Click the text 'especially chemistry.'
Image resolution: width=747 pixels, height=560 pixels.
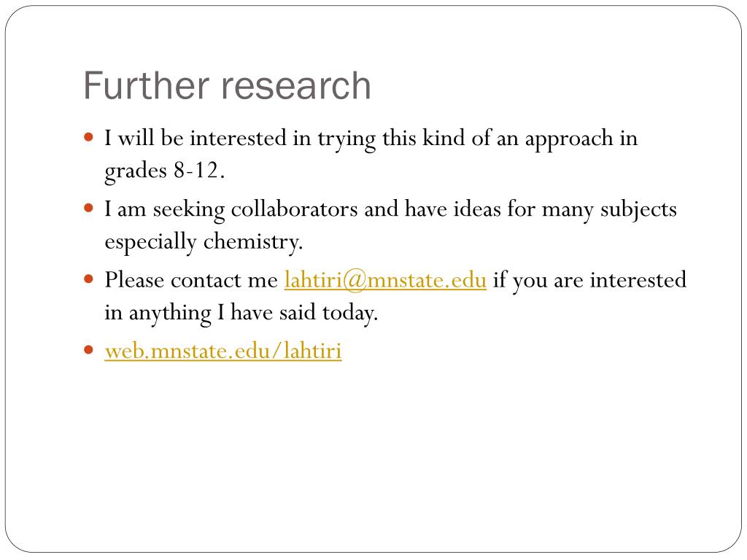pos(204,242)
